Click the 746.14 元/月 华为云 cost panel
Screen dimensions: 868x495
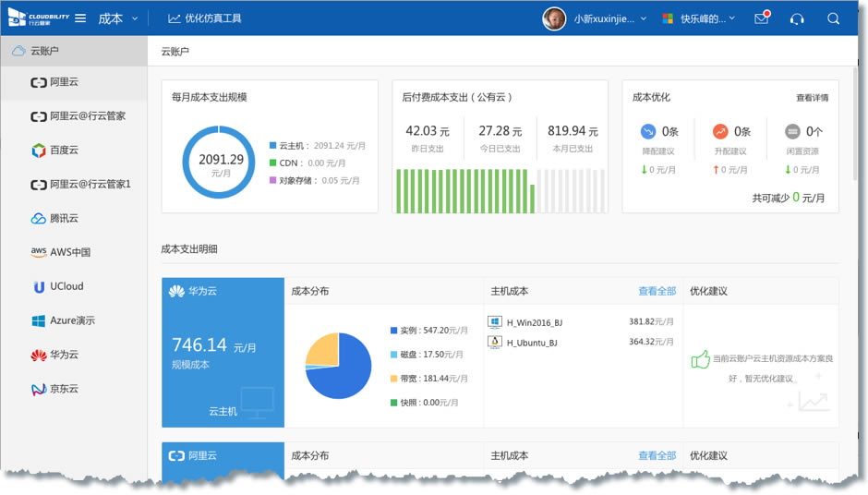point(223,353)
